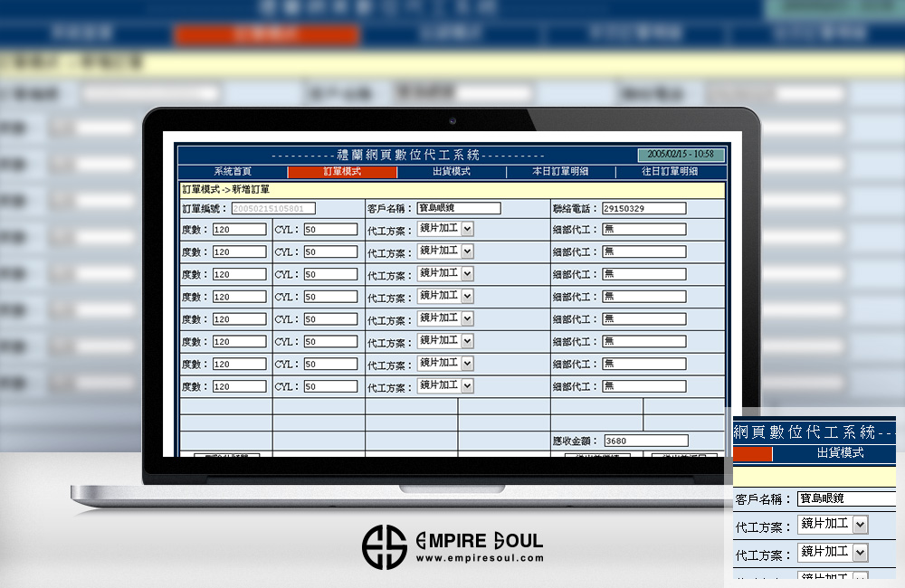The height and width of the screenshot is (588, 905).
Task: Click the first row's 度數 input field
Action: pyautogui.click(x=239, y=230)
